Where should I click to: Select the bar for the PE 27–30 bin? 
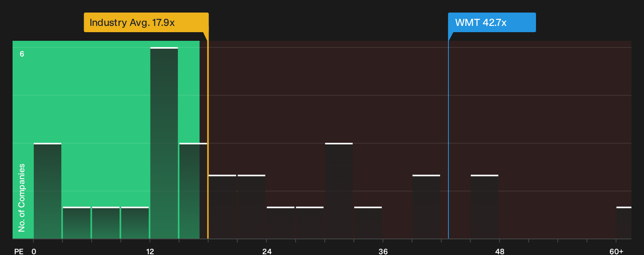[310, 222]
